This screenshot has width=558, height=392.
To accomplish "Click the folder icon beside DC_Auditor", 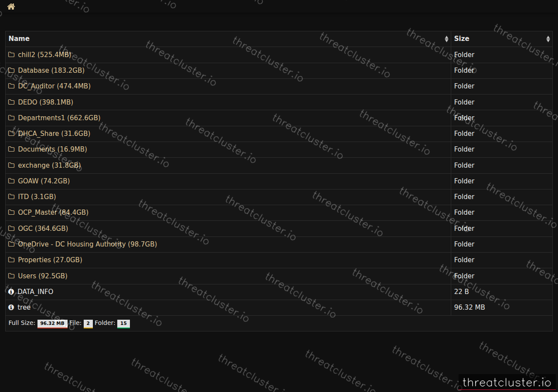I will pyautogui.click(x=11, y=86).
